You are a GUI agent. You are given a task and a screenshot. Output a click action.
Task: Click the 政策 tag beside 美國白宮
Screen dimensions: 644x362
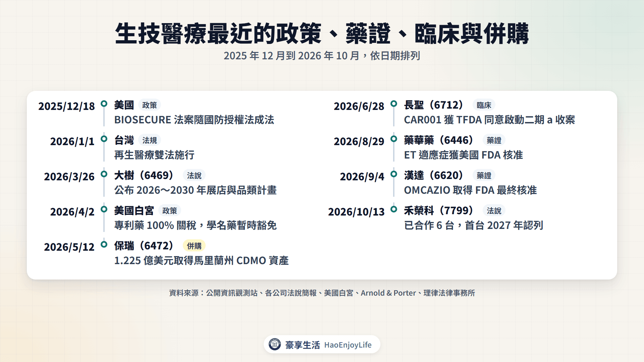pyautogui.click(x=169, y=211)
